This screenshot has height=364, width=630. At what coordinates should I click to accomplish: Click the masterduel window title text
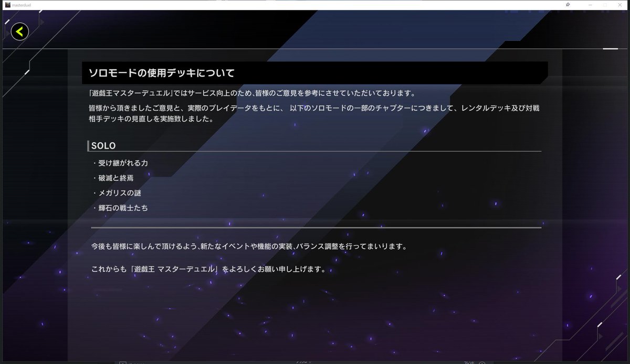tap(22, 5)
